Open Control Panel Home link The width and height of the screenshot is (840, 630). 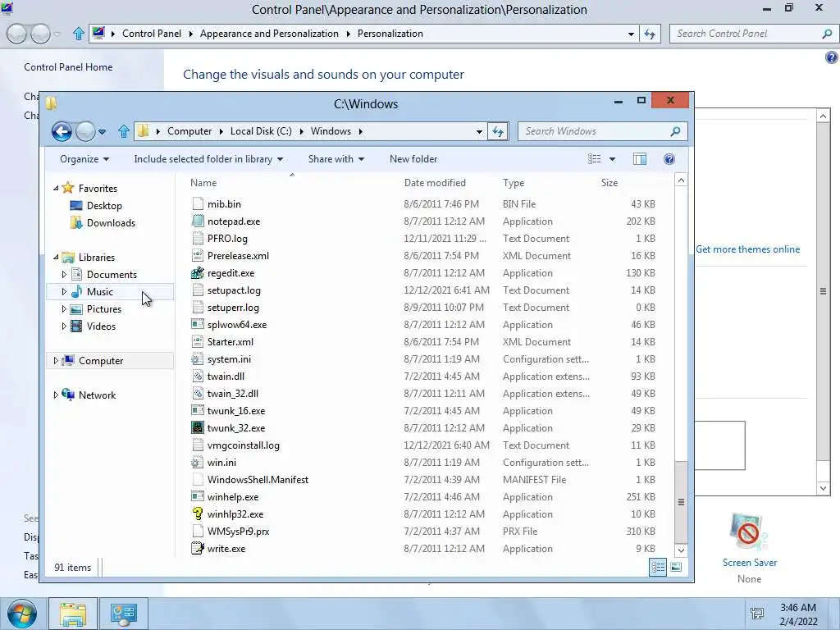[68, 67]
